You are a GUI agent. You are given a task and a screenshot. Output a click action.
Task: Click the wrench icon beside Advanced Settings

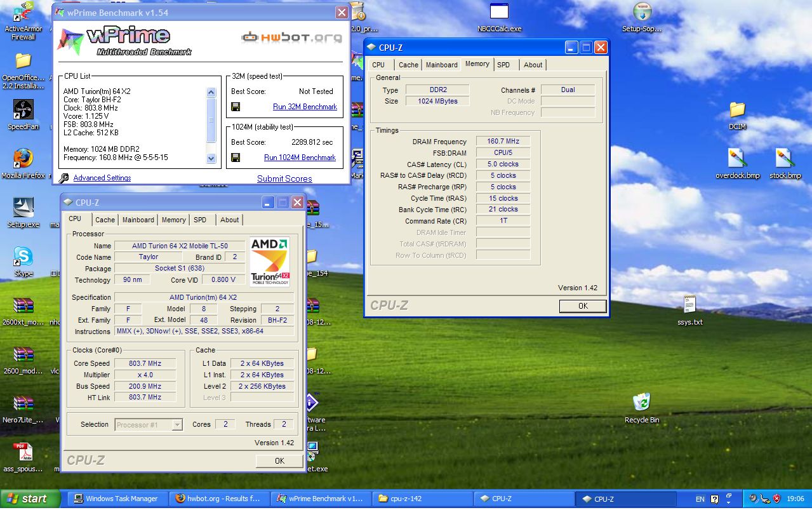63,178
